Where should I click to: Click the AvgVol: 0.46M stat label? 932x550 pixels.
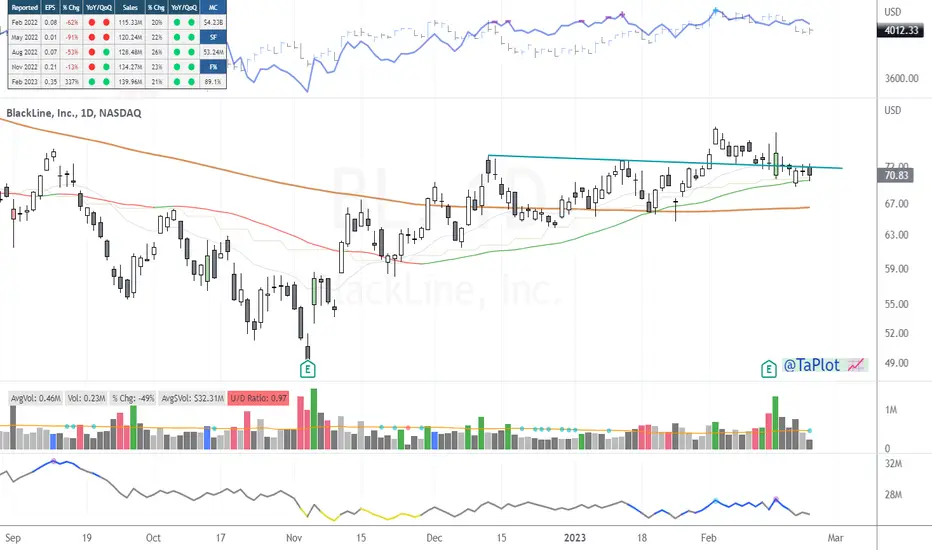(x=36, y=398)
